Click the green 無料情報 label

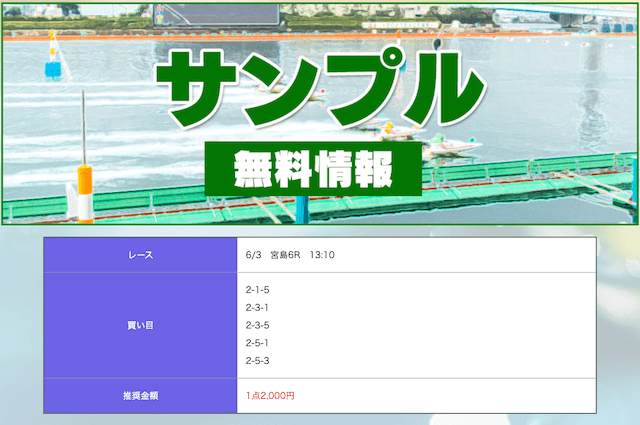[x=313, y=170]
